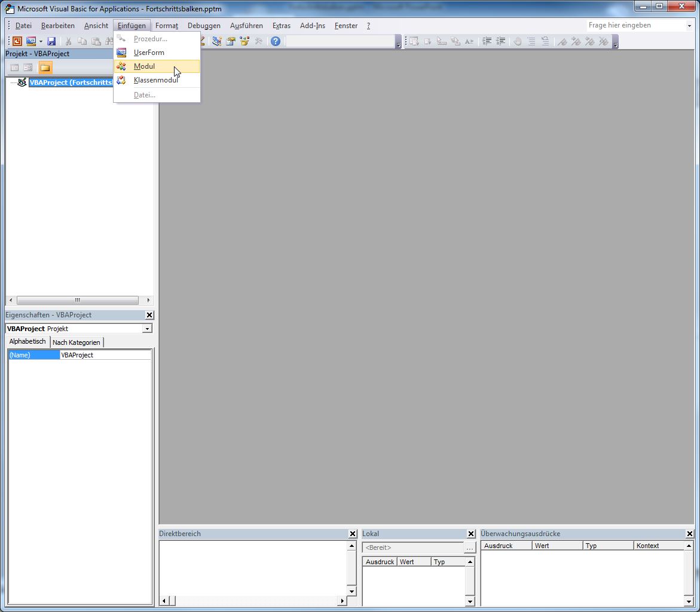Open the 'Frage hier eingeben' dropdown arrow
This screenshot has width=700, height=612.
689,26
